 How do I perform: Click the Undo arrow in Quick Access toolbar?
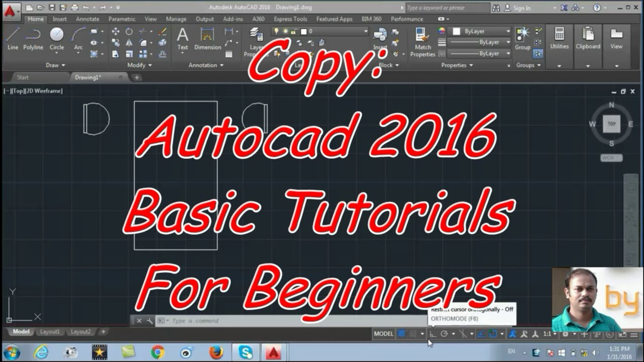[86, 8]
